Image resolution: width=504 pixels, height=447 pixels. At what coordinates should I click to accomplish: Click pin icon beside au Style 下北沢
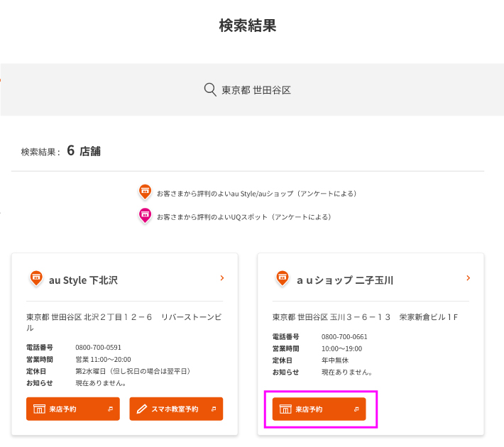point(36,278)
